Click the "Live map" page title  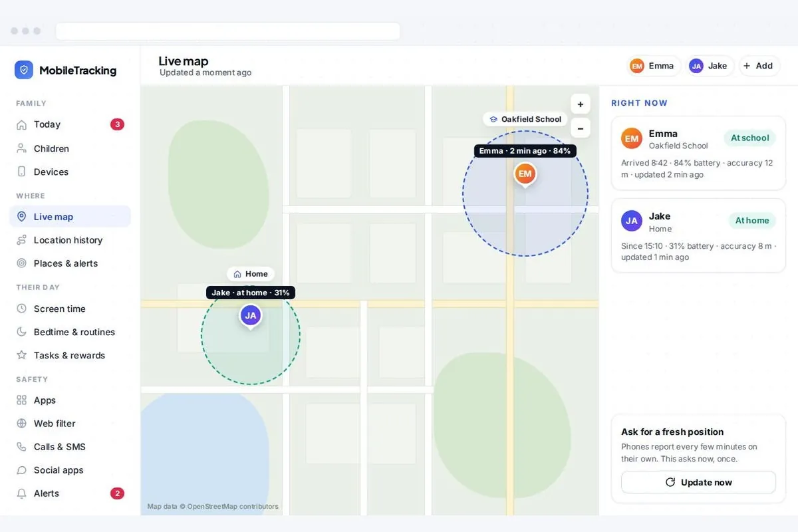coord(184,61)
